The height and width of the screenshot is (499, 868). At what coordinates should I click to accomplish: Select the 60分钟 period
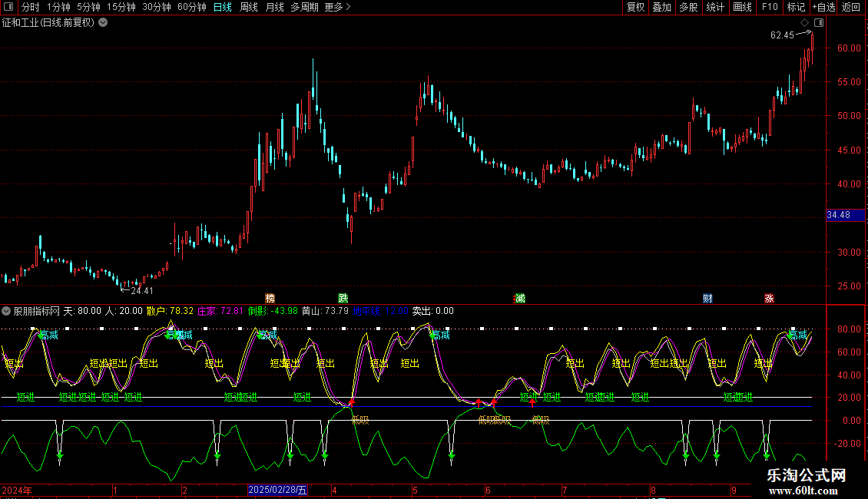(191, 7)
